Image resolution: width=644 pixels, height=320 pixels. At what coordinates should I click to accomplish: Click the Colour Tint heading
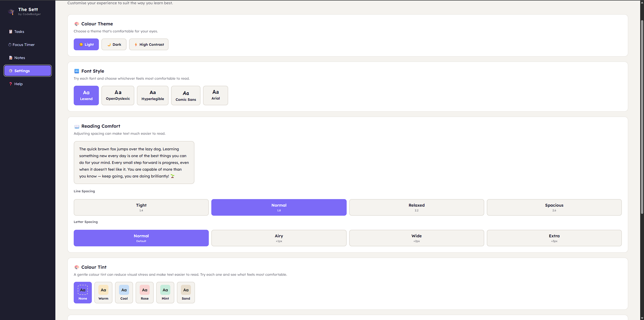tap(94, 267)
